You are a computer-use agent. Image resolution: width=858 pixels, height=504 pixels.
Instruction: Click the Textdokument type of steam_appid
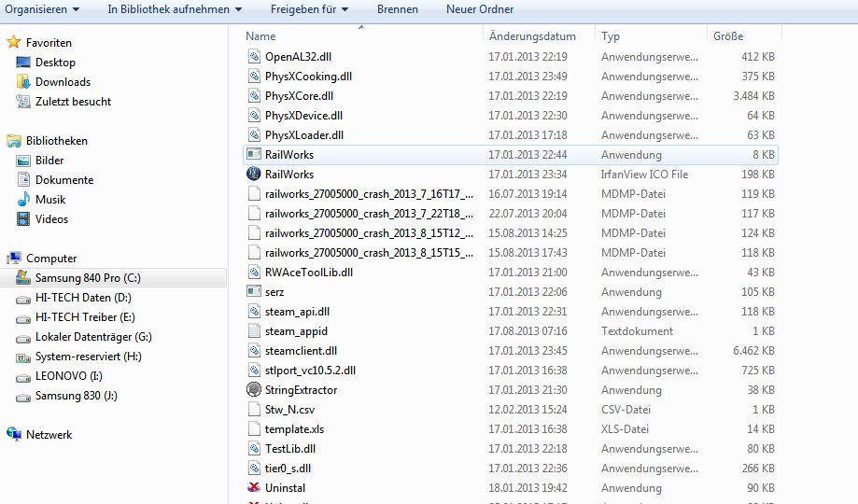[x=637, y=330]
